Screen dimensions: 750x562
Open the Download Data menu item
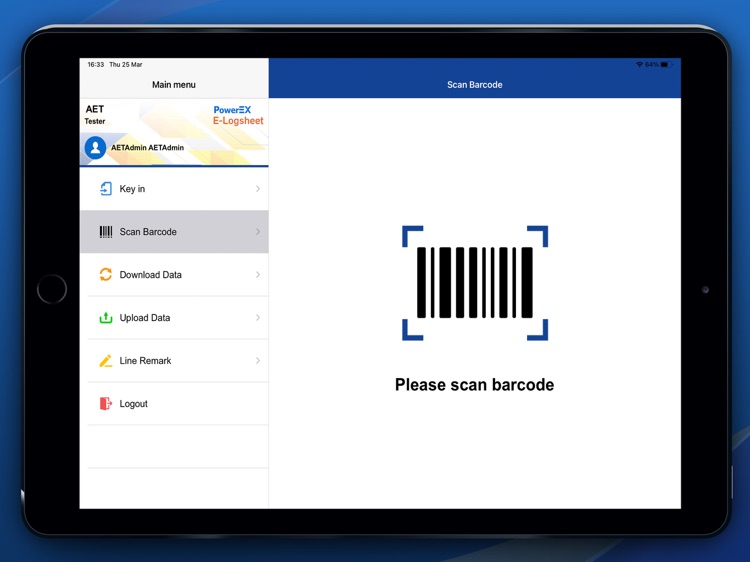tap(174, 275)
